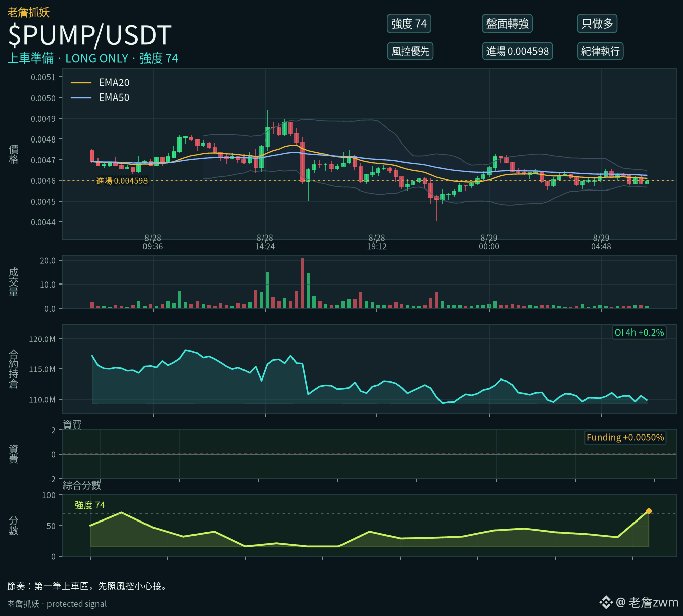Screen dimensions: 683x616
Task: Click the 0.0050 price axis label
Action: (43, 98)
